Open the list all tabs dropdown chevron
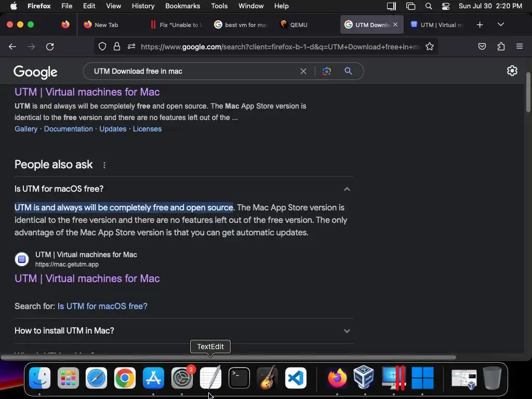The image size is (532, 399). (x=500, y=24)
